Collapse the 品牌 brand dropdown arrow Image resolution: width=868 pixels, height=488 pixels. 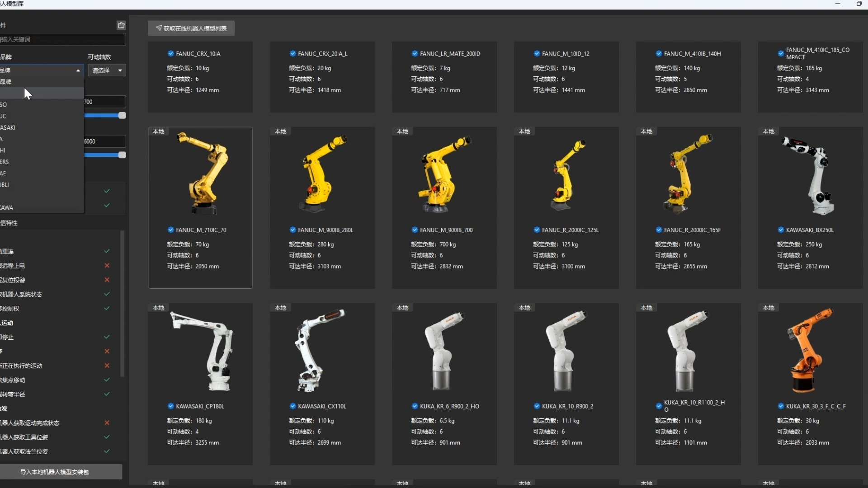(x=78, y=70)
